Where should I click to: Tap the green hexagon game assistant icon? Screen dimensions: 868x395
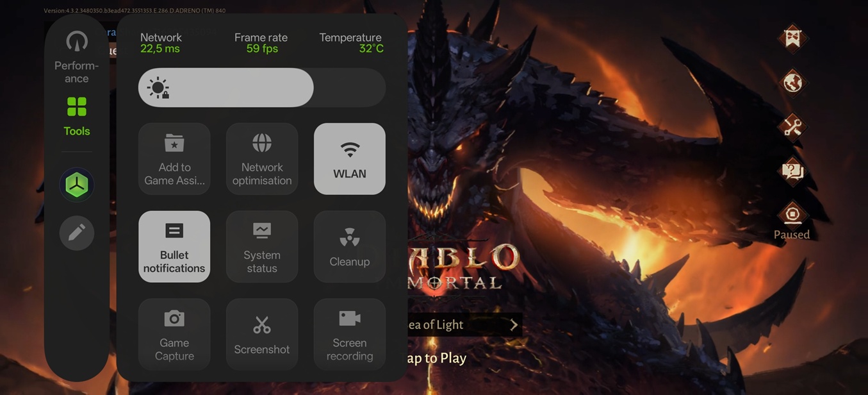pos(77,185)
